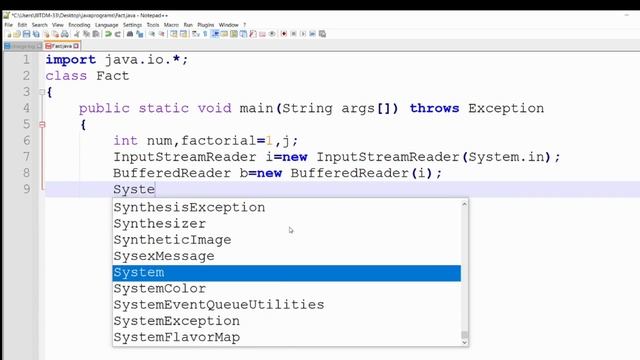This screenshot has width=640, height=360.
Task: Collapse the main method fold marker on line 5
Action: tap(42, 124)
